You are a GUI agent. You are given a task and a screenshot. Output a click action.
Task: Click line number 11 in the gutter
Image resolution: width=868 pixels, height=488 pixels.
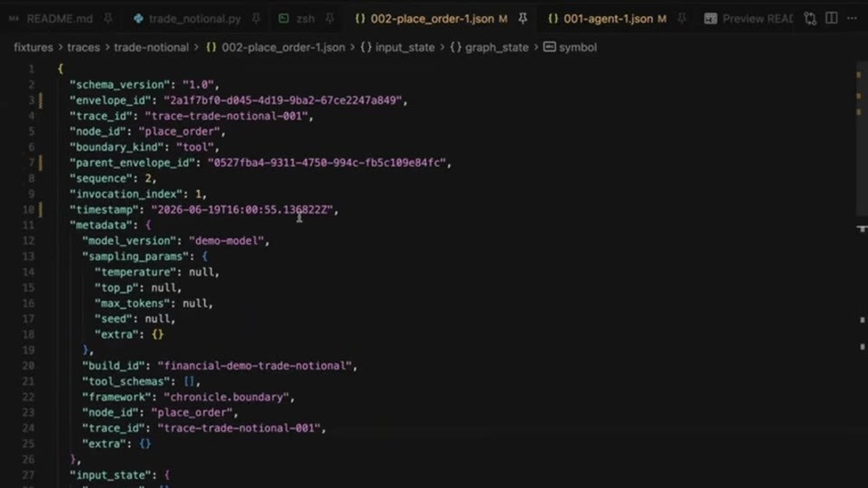pyautogui.click(x=30, y=225)
